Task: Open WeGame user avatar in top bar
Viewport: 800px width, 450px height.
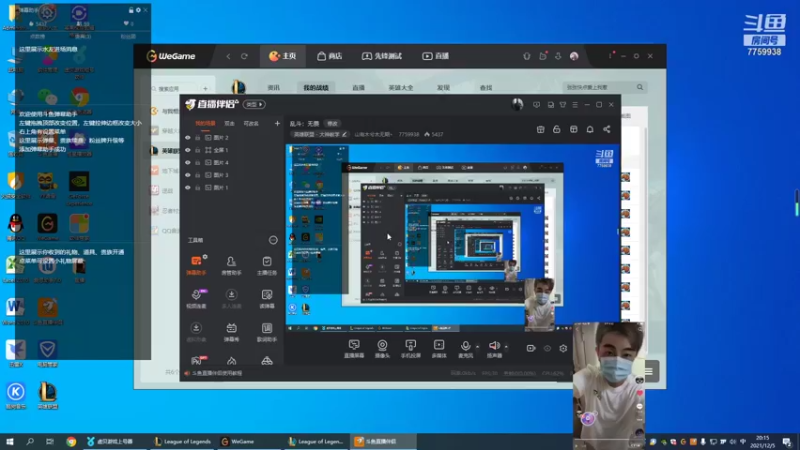Action: pos(574,56)
